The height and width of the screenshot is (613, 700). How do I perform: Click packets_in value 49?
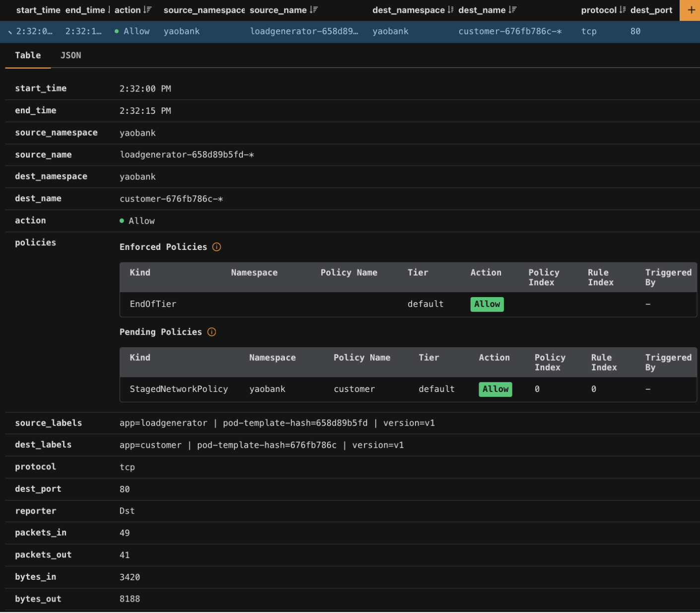125,533
